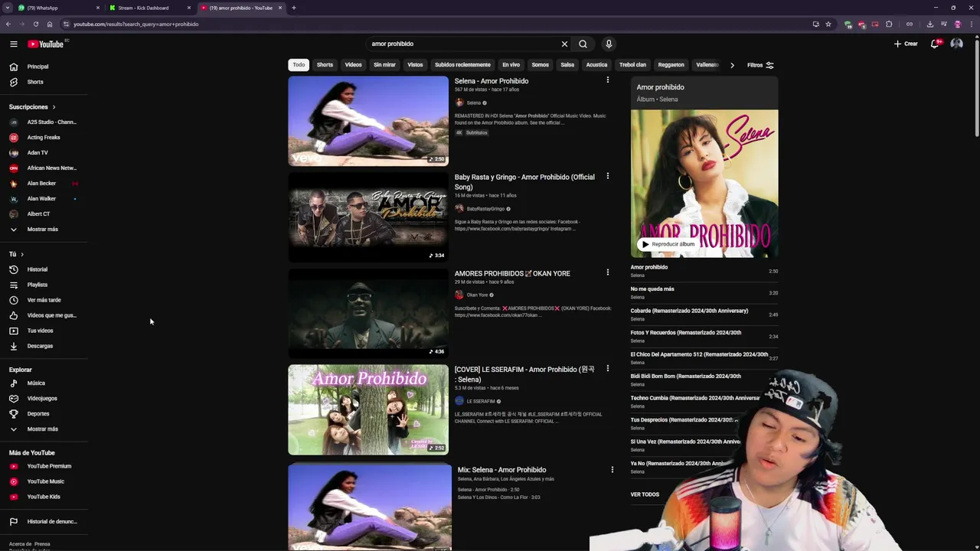Reload the page with browser refresh

(35, 24)
